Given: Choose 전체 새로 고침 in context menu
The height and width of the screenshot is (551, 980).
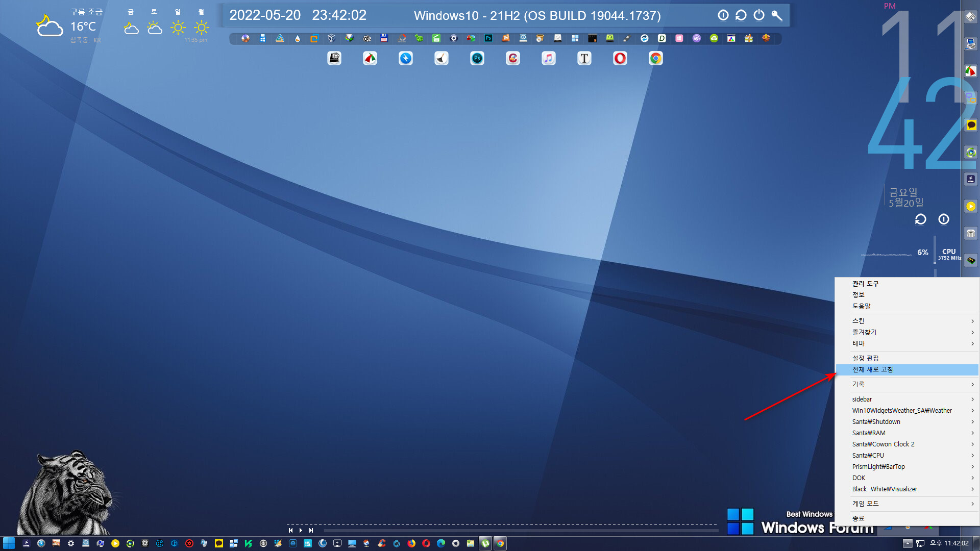Looking at the screenshot, I should 907,369.
